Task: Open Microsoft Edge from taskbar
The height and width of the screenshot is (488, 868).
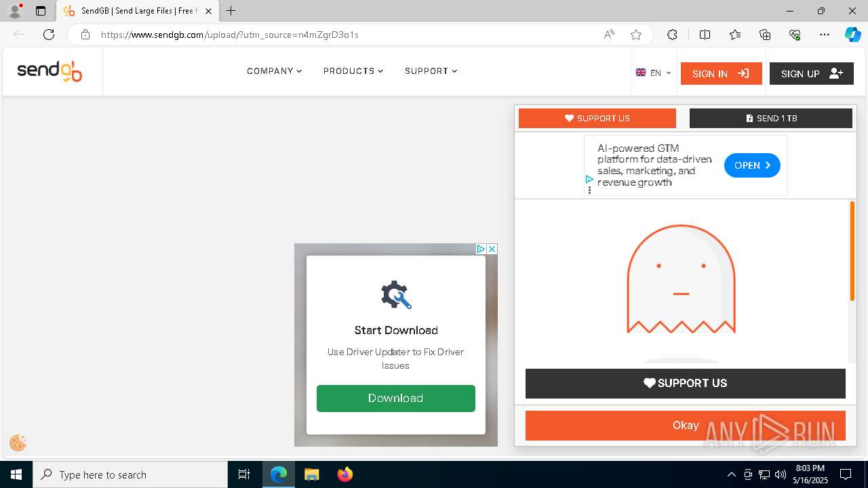Action: 279,474
